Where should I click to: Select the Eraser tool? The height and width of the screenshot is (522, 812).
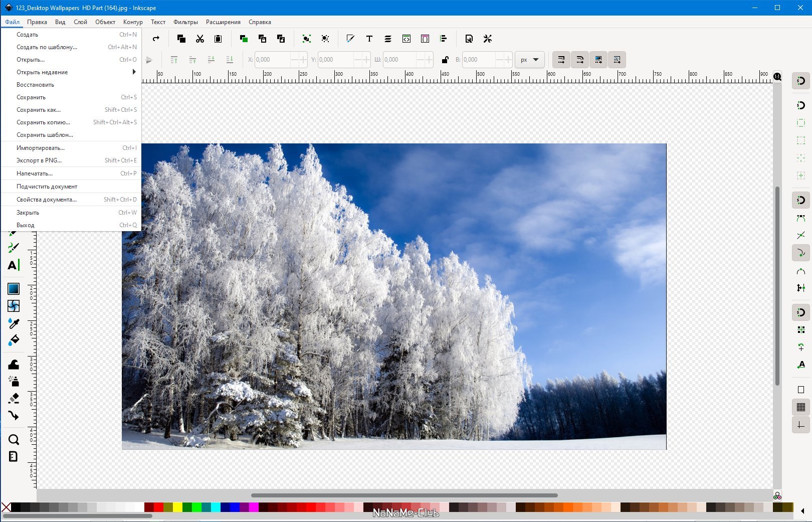(14, 399)
